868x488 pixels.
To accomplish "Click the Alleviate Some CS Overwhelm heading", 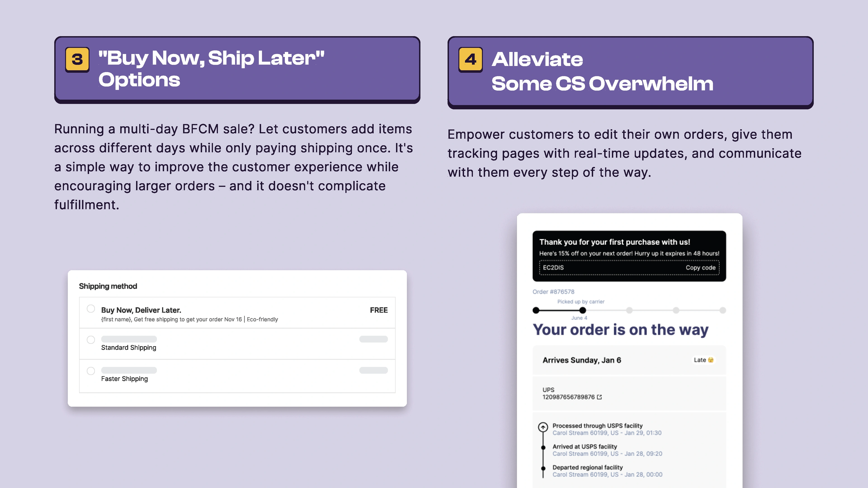I will point(602,71).
